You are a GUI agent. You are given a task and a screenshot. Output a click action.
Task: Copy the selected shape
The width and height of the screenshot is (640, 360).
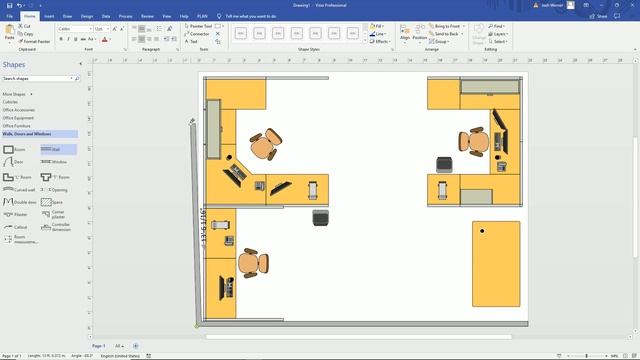(x=26, y=34)
